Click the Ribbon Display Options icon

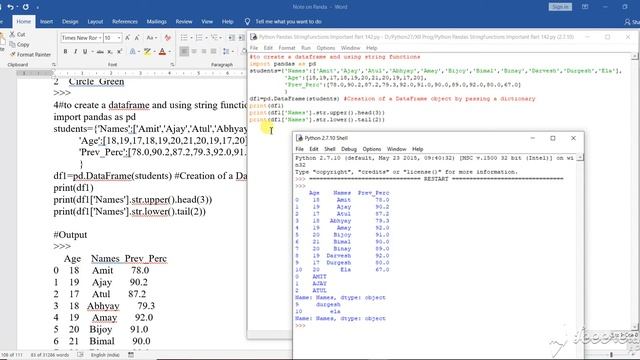(585, 7)
